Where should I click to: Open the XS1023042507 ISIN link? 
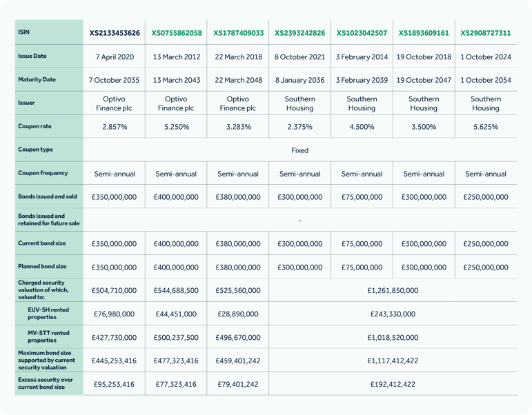[x=362, y=33]
